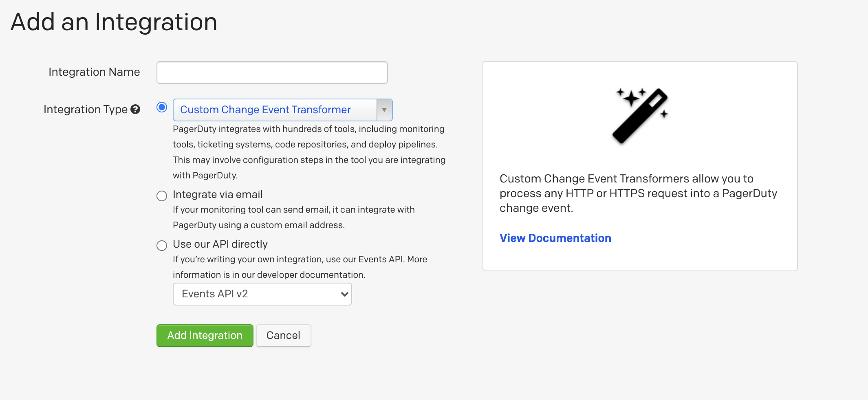This screenshot has height=400, width=868.
Task: Open the Custom Change Event Transformer dropdown
Action: pyautogui.click(x=282, y=110)
